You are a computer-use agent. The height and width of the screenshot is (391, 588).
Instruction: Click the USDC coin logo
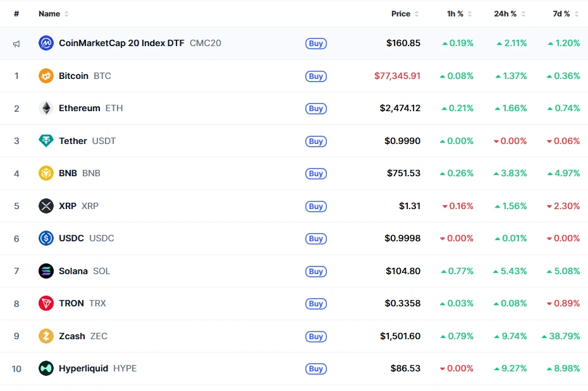[x=46, y=238]
